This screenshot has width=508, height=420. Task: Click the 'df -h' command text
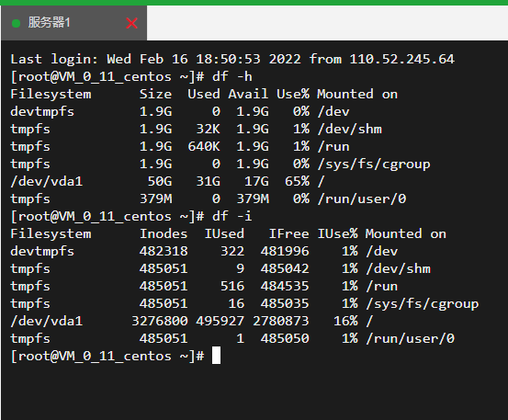tap(232, 77)
